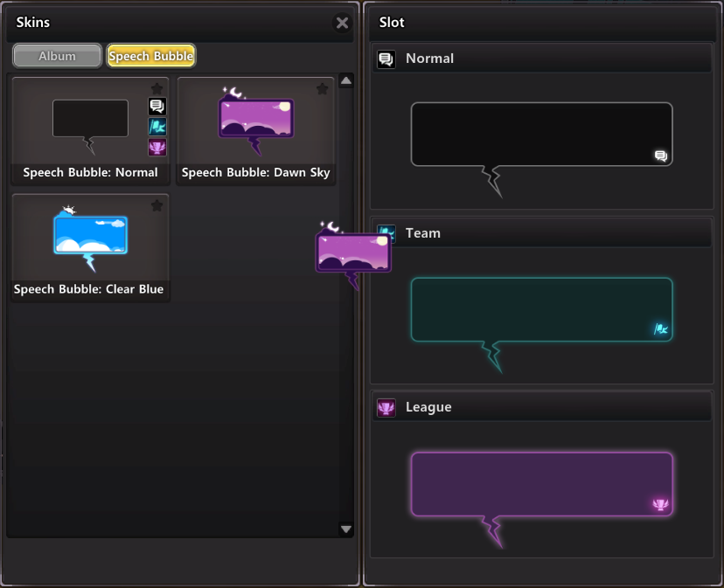Click the league trophy icon on Normal skin card

(x=157, y=147)
